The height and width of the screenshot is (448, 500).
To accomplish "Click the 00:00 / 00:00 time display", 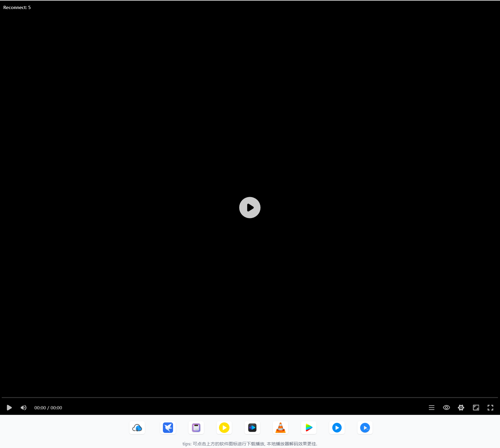I will [48, 408].
